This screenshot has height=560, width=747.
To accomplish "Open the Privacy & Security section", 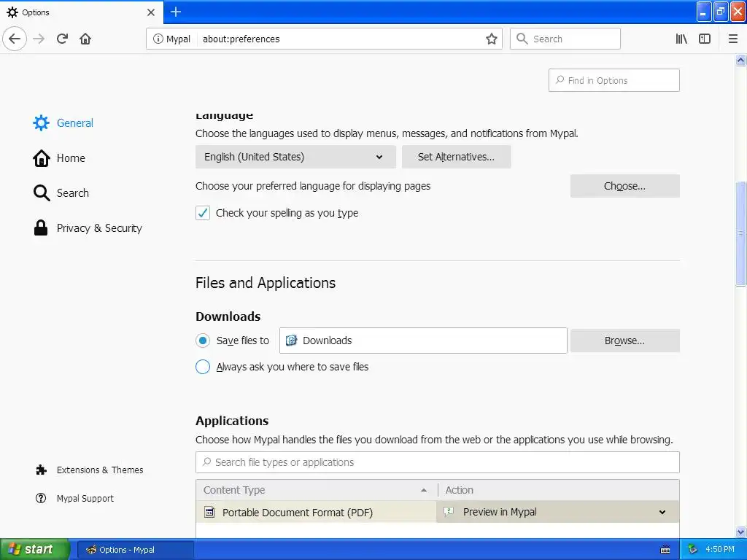I will (88, 228).
